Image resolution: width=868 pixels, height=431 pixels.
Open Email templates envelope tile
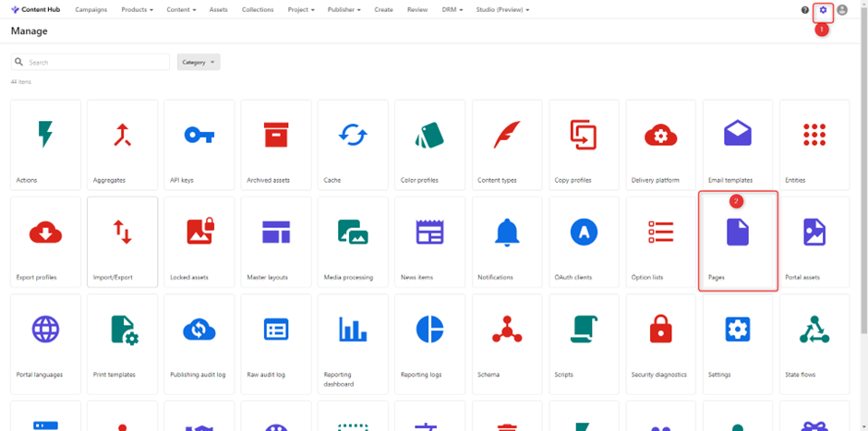[738, 145]
